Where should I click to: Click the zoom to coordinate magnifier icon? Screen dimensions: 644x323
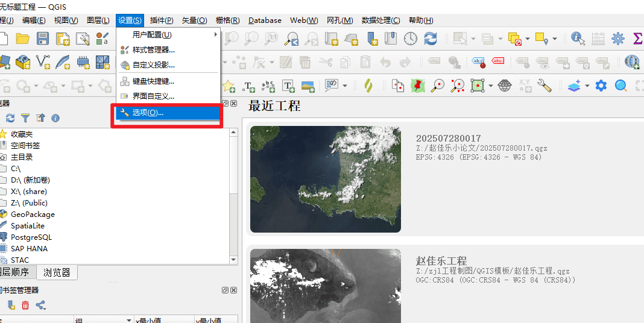(x=437, y=86)
